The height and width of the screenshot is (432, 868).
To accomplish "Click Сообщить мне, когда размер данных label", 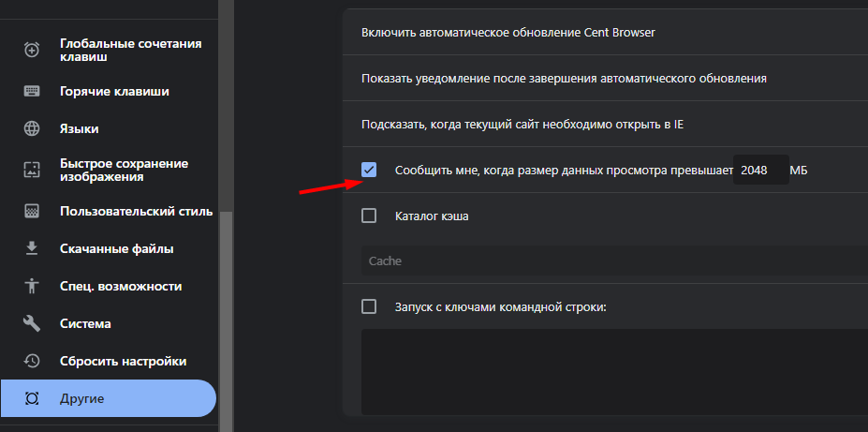I will coord(564,170).
